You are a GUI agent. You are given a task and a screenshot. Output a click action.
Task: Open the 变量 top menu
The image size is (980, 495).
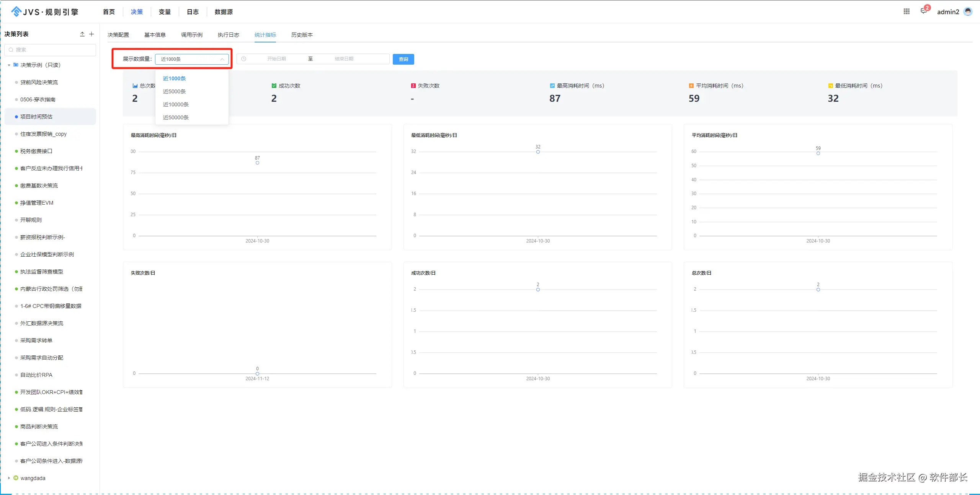click(165, 12)
